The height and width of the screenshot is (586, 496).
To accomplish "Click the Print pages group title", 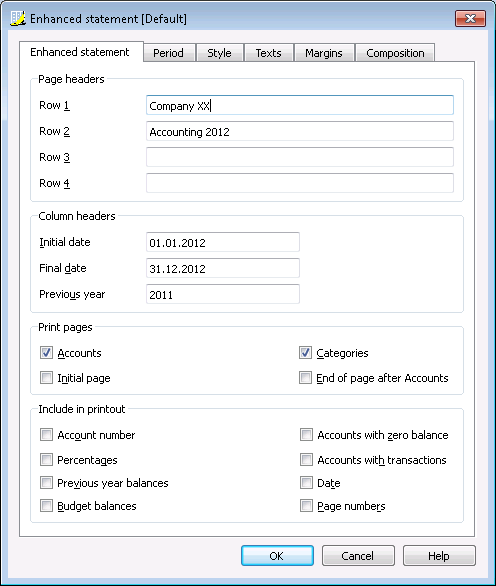I will pyautogui.click(x=65, y=327).
